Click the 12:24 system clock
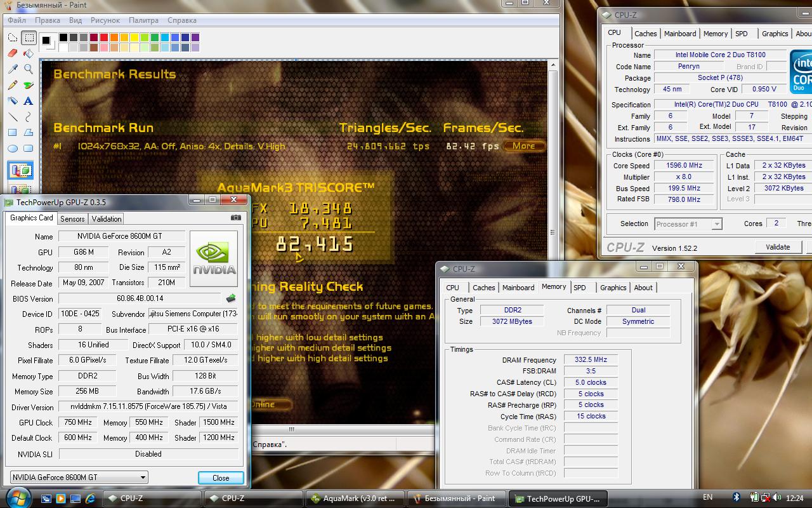The image size is (812, 508). click(x=795, y=498)
